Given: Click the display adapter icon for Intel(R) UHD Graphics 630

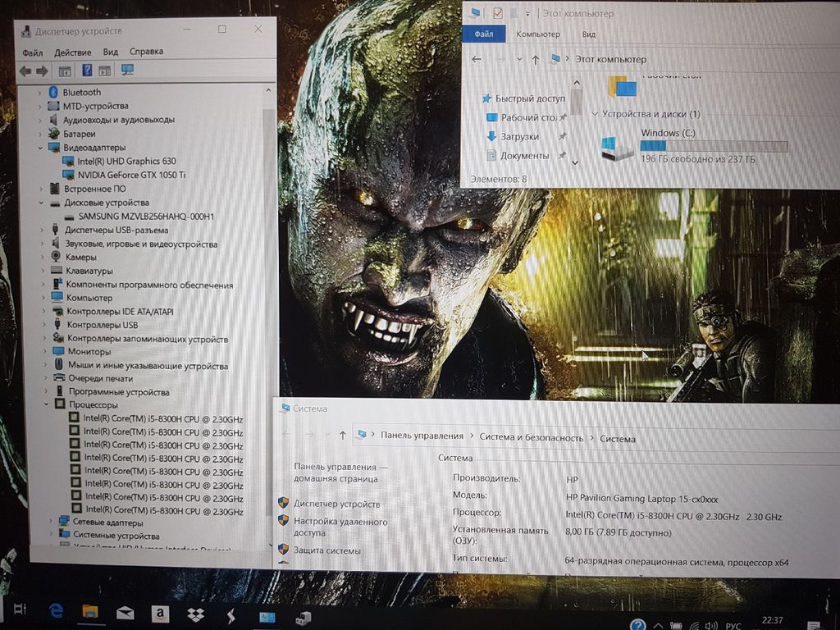Looking at the screenshot, I should [67, 162].
